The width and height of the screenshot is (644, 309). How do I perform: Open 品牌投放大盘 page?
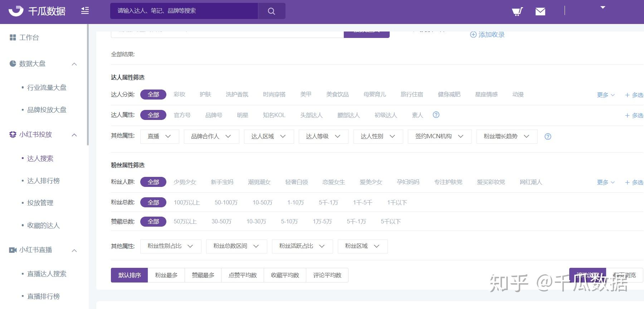(x=47, y=110)
